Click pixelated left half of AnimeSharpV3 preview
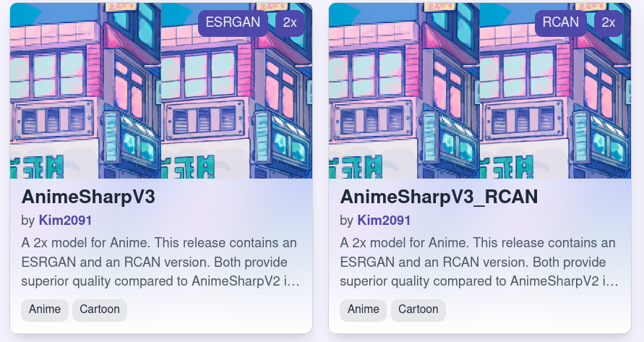This screenshot has height=342, width=644. pos(85,91)
